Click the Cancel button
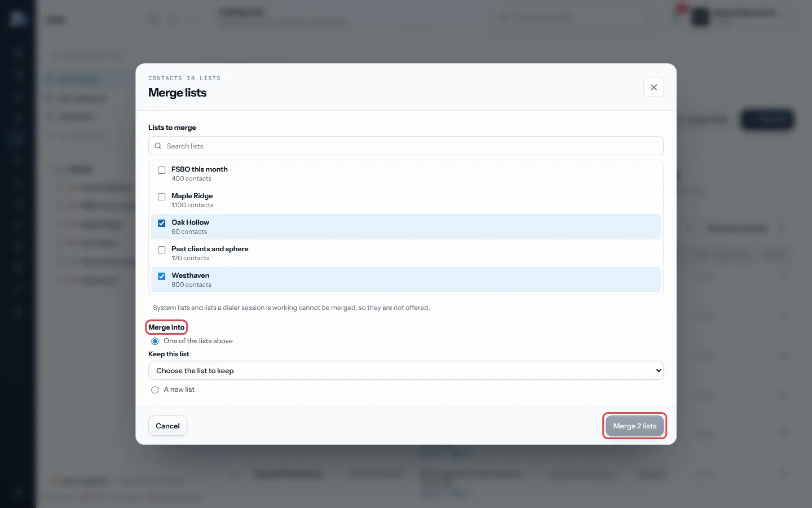The height and width of the screenshot is (508, 812). (167, 426)
